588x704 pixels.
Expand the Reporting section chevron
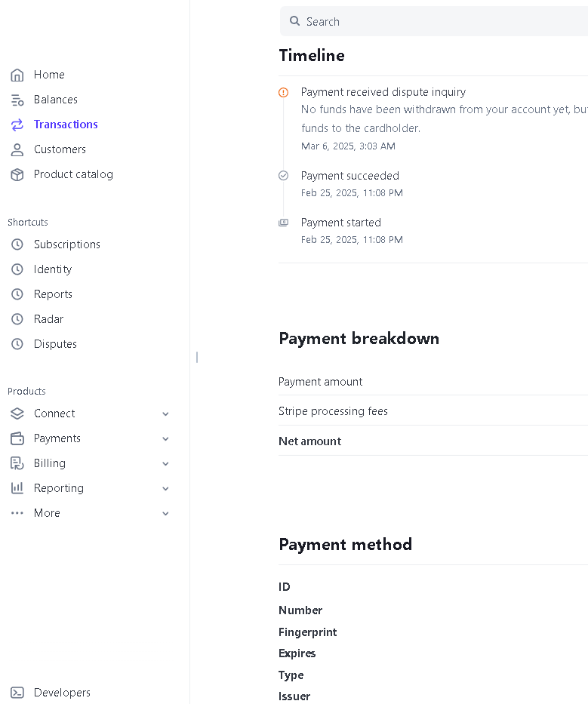[x=165, y=488]
